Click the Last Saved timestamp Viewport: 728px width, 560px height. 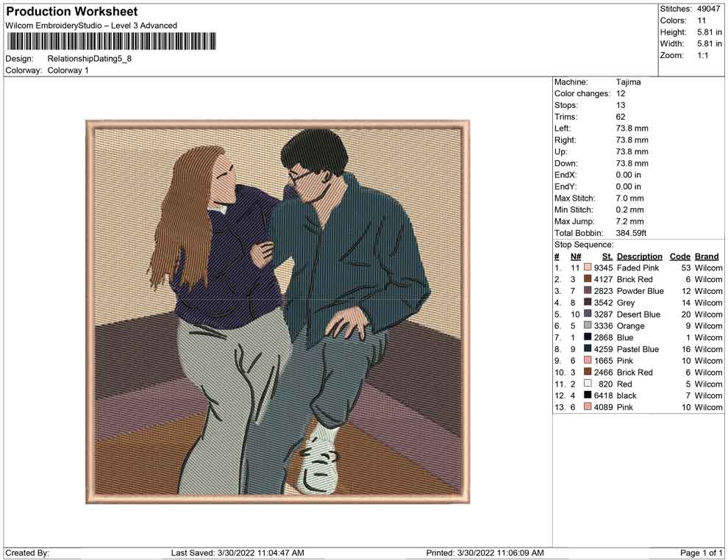tap(237, 553)
